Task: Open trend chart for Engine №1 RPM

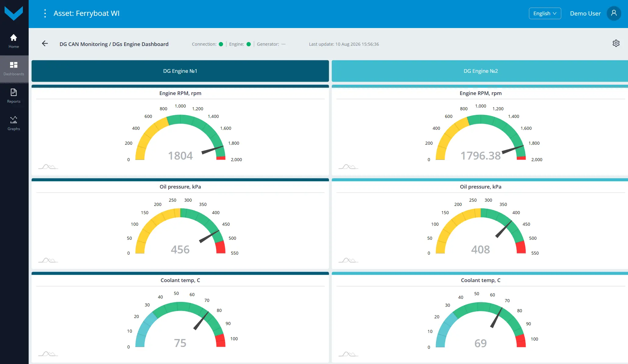Action: point(48,167)
